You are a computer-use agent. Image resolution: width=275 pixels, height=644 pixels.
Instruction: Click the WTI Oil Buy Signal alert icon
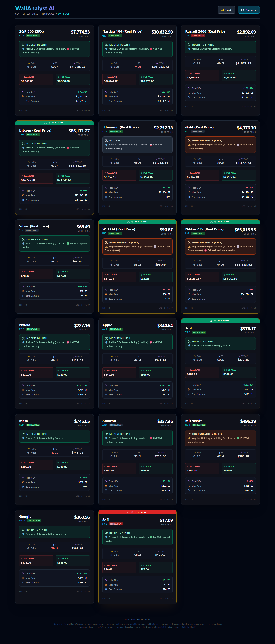tap(129, 222)
